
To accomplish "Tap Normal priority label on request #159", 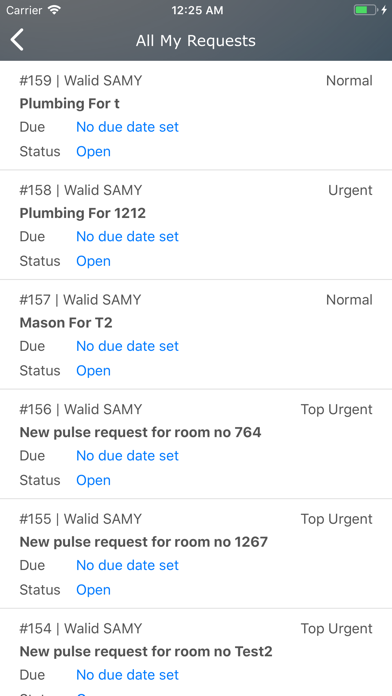I will [349, 81].
